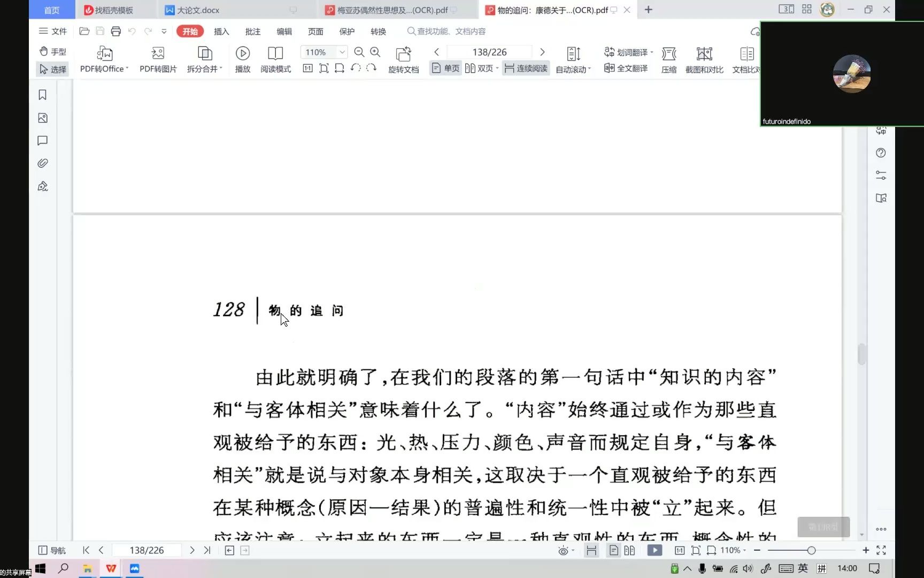This screenshot has height=578, width=924.
Task: Expand quick access toolbar customize arrow
Action: [x=164, y=31]
